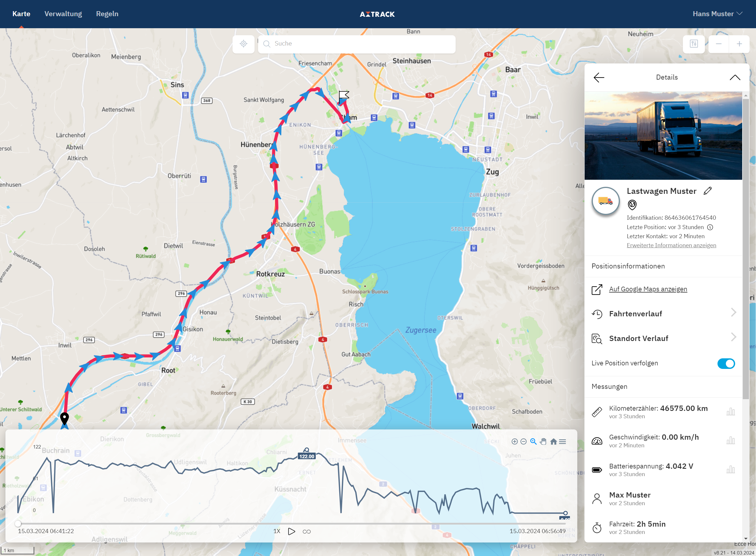The height and width of the screenshot is (556, 756).
Task: Disable Live Position verfolgen switch
Action: click(726, 364)
